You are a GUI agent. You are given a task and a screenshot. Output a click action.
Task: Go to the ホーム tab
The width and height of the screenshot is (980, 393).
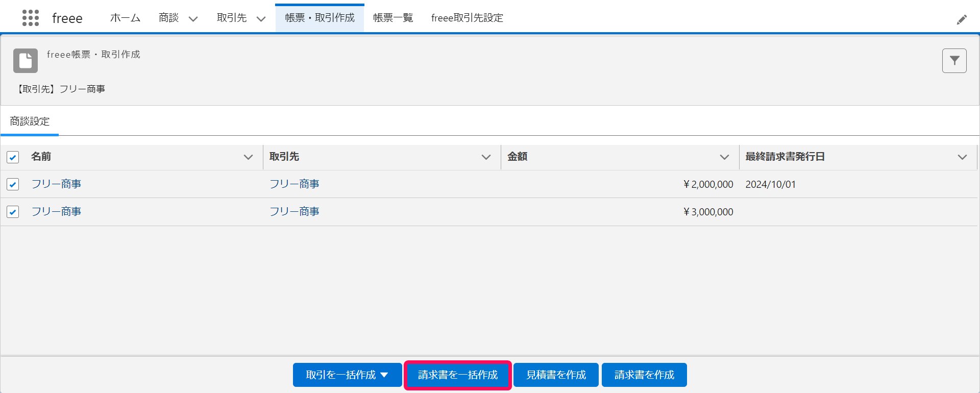125,18
